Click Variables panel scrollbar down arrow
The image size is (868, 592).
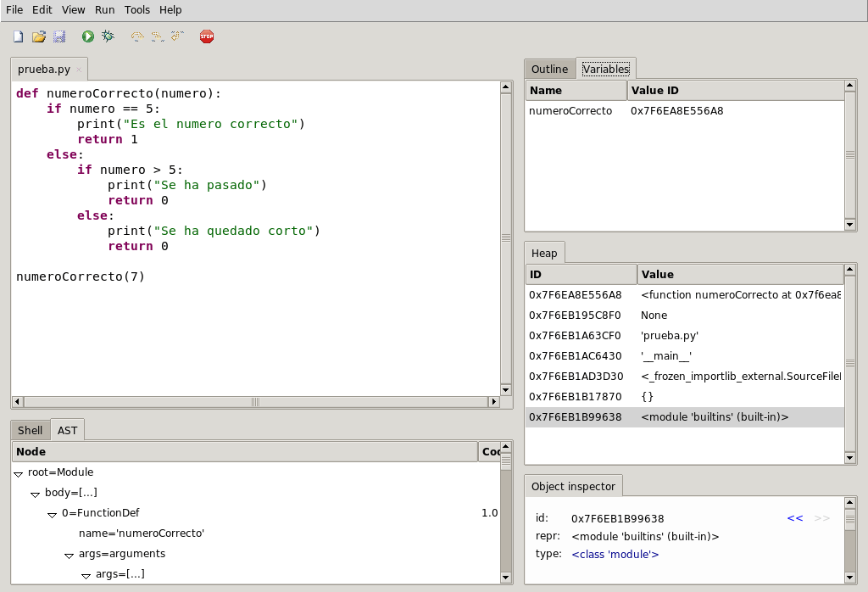pos(849,225)
